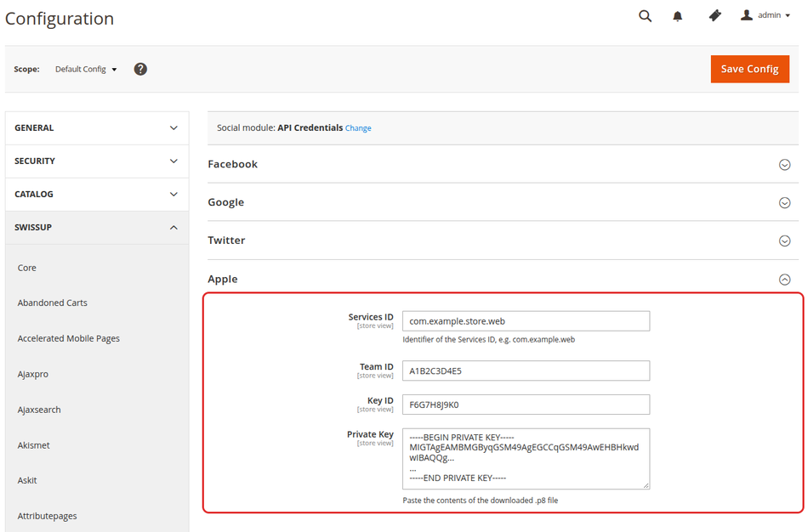Expand the Twitter section circle arrow
This screenshot has width=808, height=532.
(784, 241)
